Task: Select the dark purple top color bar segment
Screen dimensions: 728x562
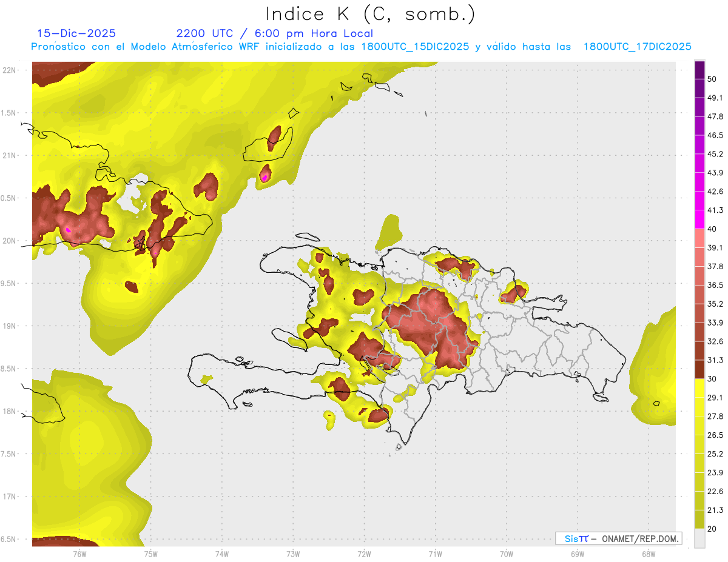Action: point(700,69)
